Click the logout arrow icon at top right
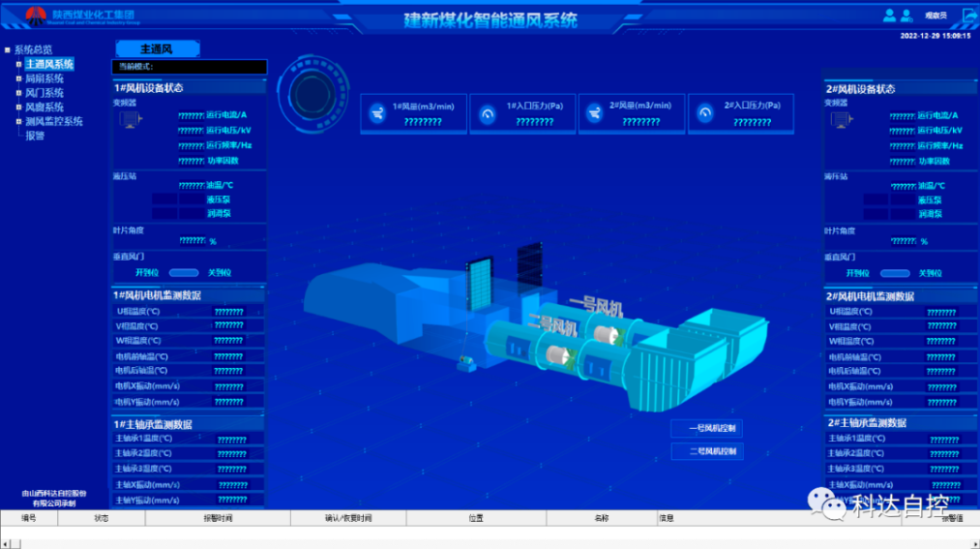The width and height of the screenshot is (980, 549). pos(970,15)
